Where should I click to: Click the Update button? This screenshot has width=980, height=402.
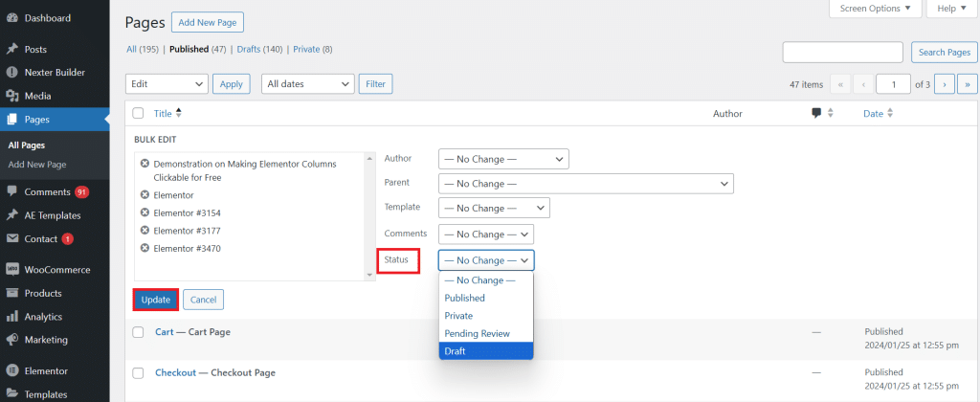(156, 300)
